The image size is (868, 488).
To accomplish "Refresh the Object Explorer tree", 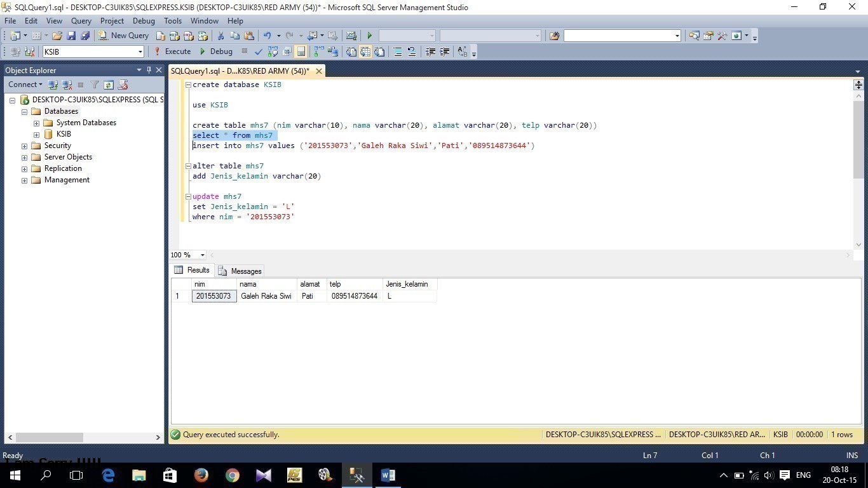I will click(x=109, y=85).
